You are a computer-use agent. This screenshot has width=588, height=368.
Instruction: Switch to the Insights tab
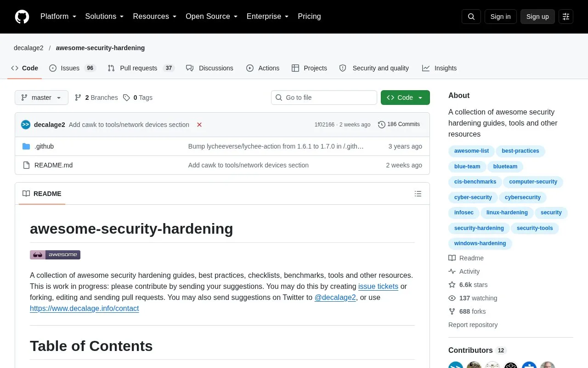click(x=439, y=68)
